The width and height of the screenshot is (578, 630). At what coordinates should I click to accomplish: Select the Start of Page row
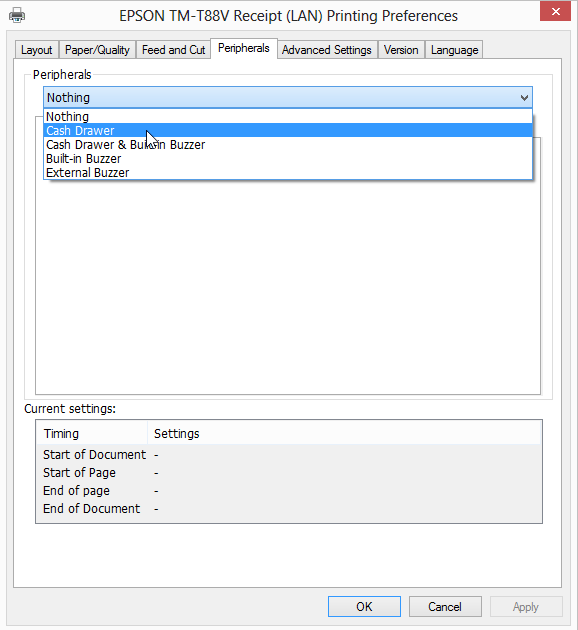289,472
